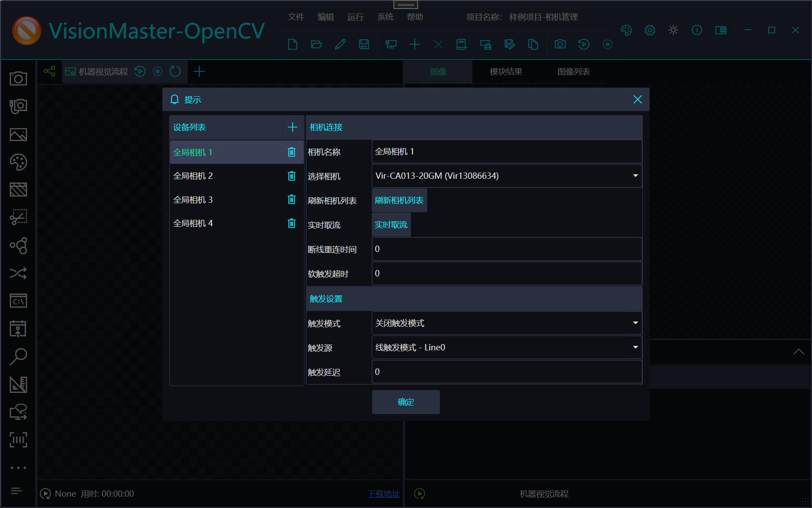Select 全局相机 2 in device list
812x508 pixels.
coord(236,176)
